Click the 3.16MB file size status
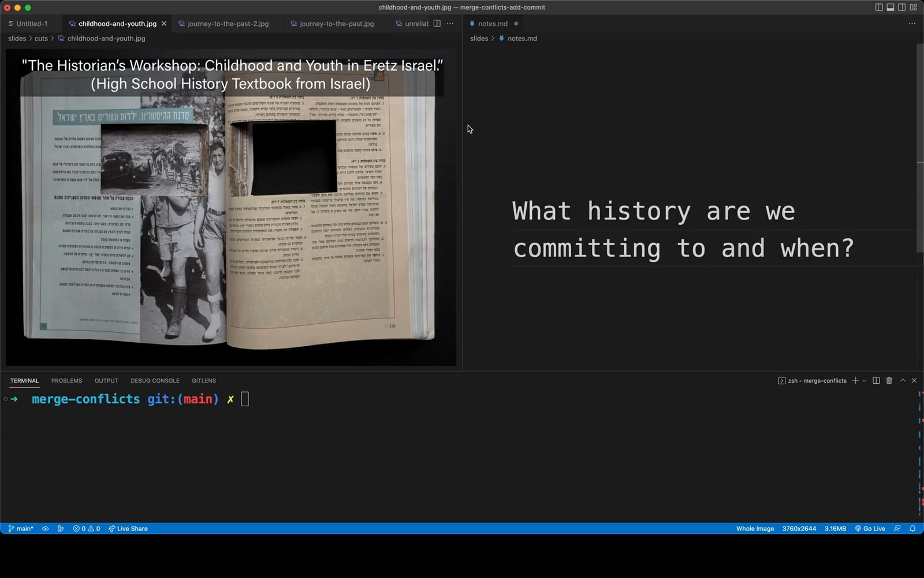This screenshot has width=924, height=578. click(x=835, y=528)
